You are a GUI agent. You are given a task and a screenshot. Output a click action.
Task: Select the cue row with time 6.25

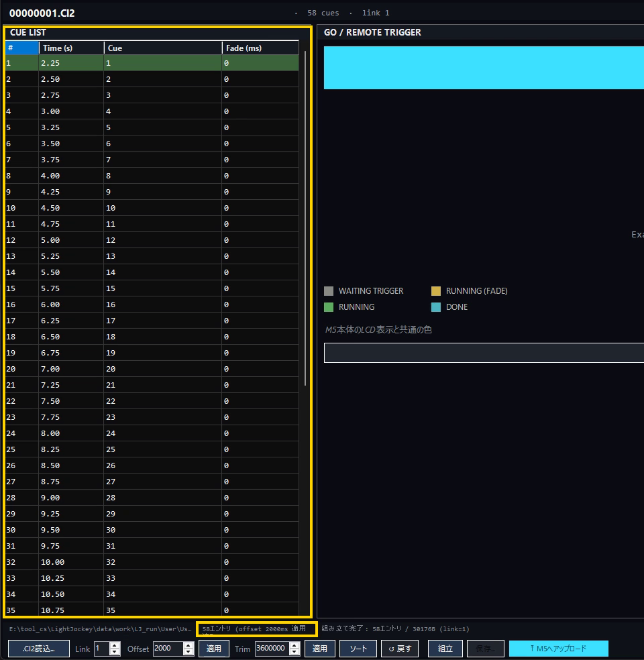152,321
